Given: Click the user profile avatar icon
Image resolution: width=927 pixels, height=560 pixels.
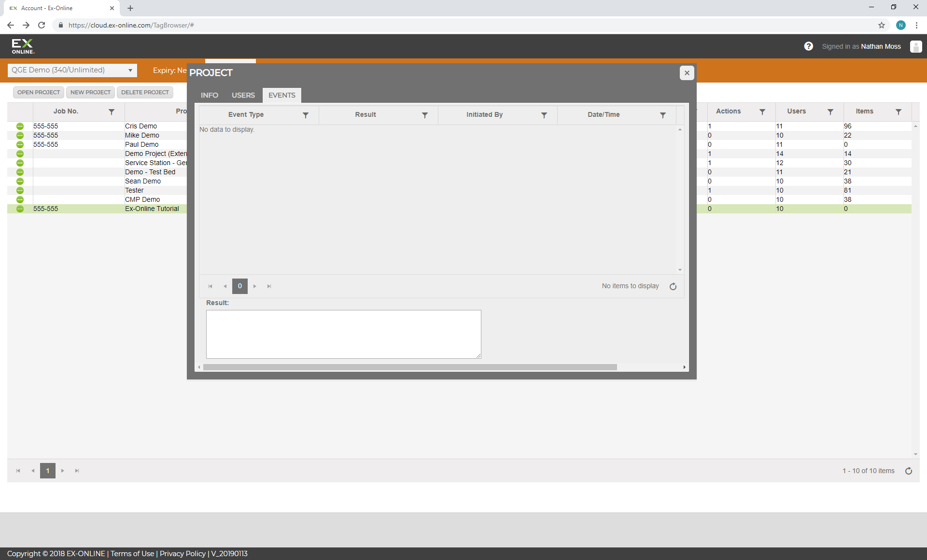Looking at the screenshot, I should [x=915, y=46].
